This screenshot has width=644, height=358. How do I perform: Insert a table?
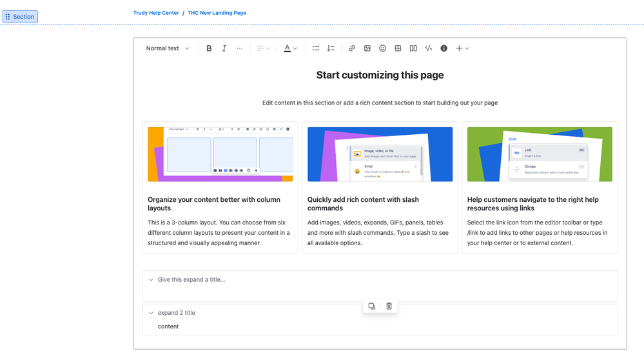(398, 48)
